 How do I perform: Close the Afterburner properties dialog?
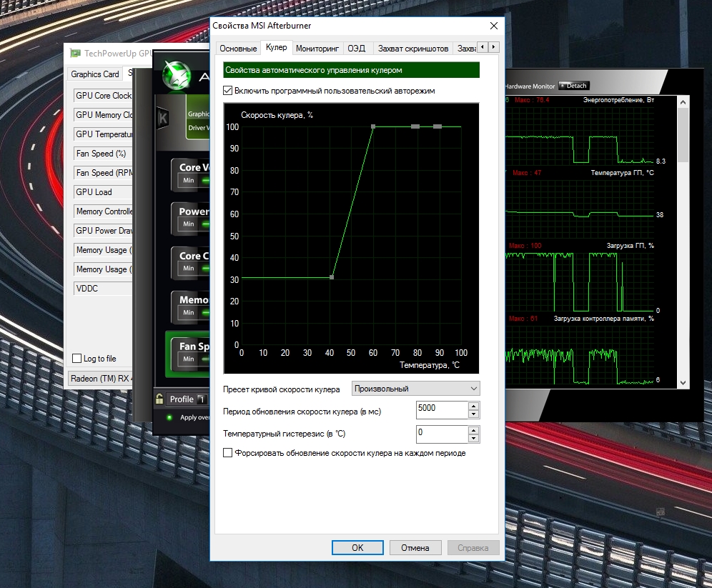click(x=493, y=26)
